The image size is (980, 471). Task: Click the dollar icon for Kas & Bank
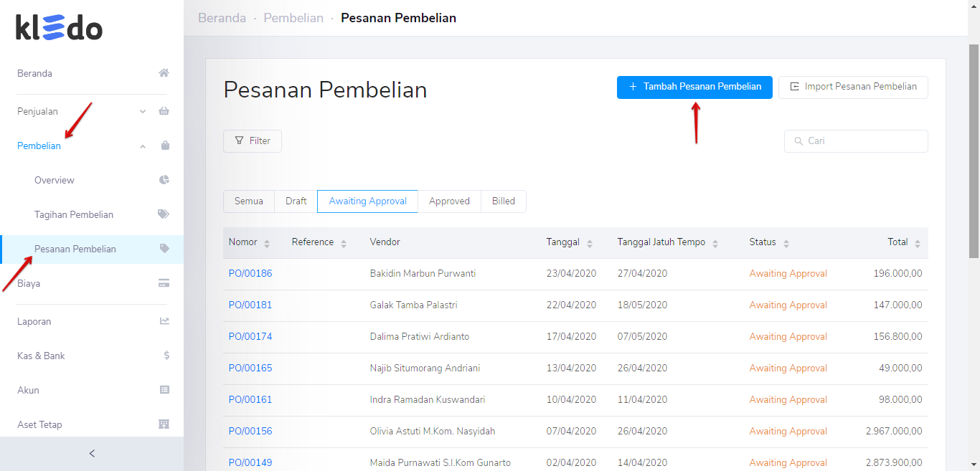tap(164, 355)
